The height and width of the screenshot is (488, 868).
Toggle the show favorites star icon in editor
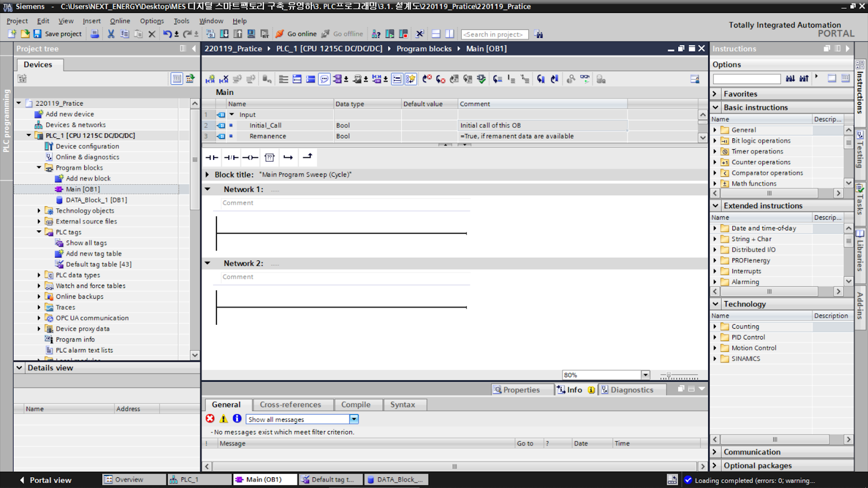tap(411, 79)
